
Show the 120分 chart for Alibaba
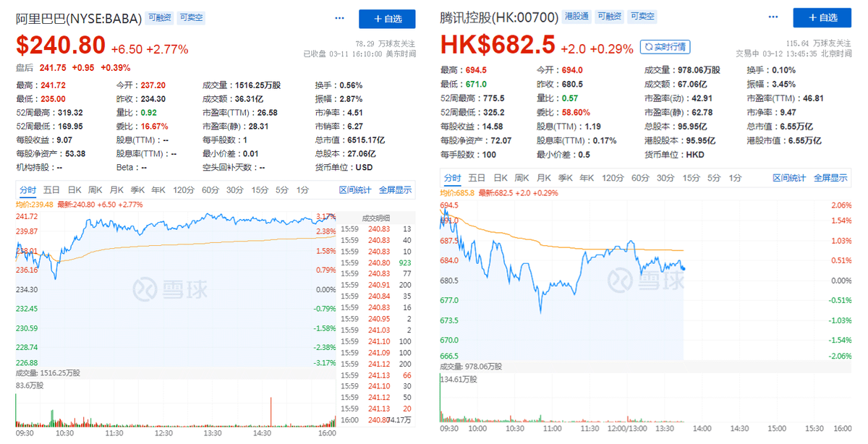point(184,190)
